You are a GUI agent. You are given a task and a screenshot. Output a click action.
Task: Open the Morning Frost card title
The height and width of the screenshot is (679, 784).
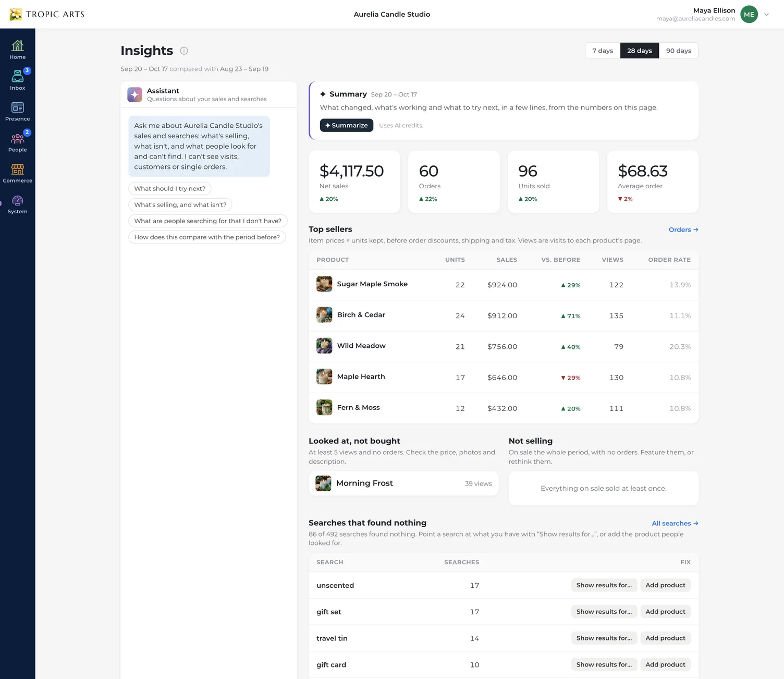[364, 483]
